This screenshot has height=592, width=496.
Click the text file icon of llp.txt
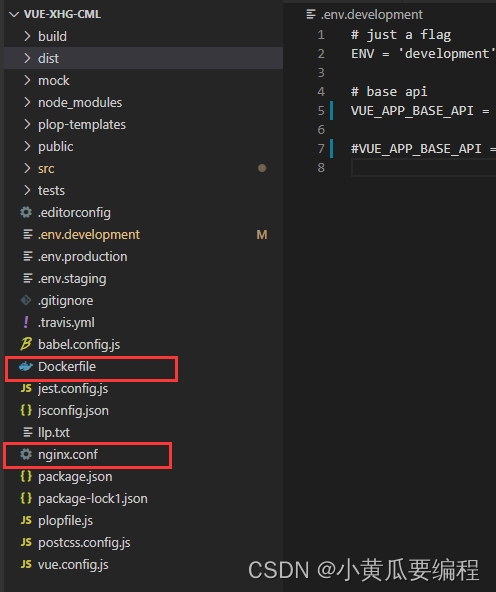[28, 432]
